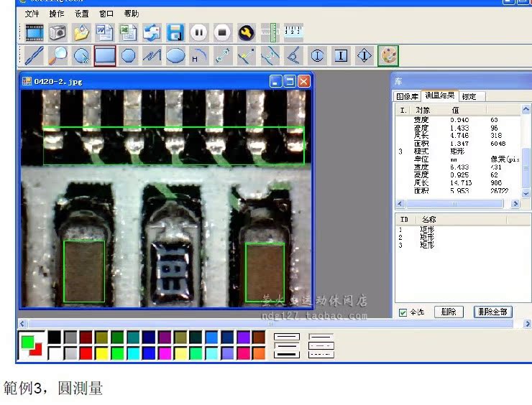The width and height of the screenshot is (532, 405).
Task: Click the save floppy disk icon
Action: 175,32
